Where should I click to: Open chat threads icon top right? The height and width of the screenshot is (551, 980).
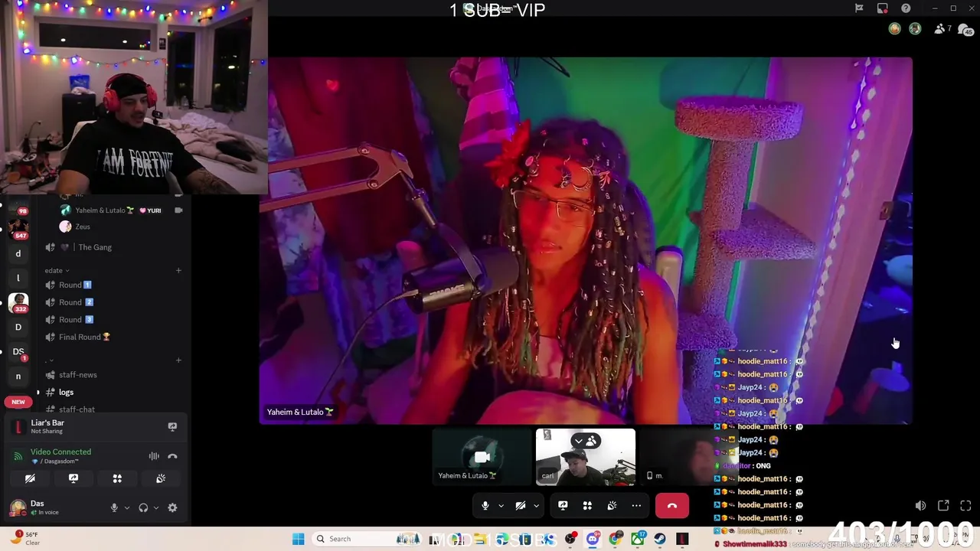pyautogui.click(x=965, y=29)
